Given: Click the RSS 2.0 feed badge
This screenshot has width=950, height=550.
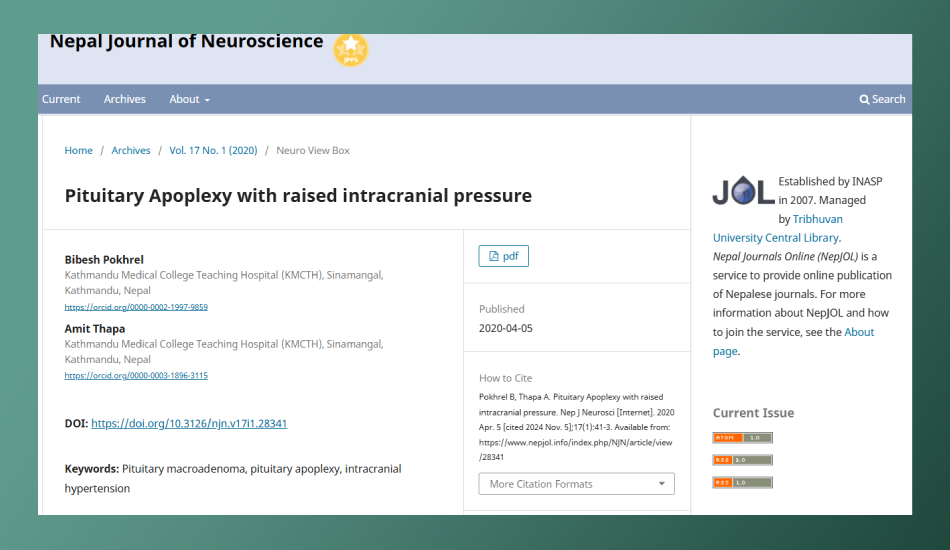Looking at the screenshot, I should click(742, 460).
